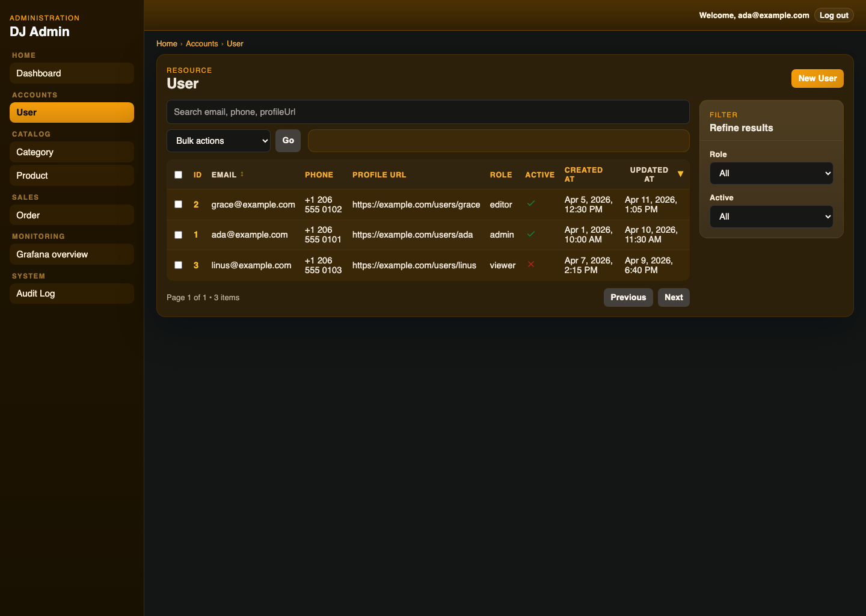The height and width of the screenshot is (616, 866).
Task: Click the Next pagination button
Action: click(x=674, y=297)
